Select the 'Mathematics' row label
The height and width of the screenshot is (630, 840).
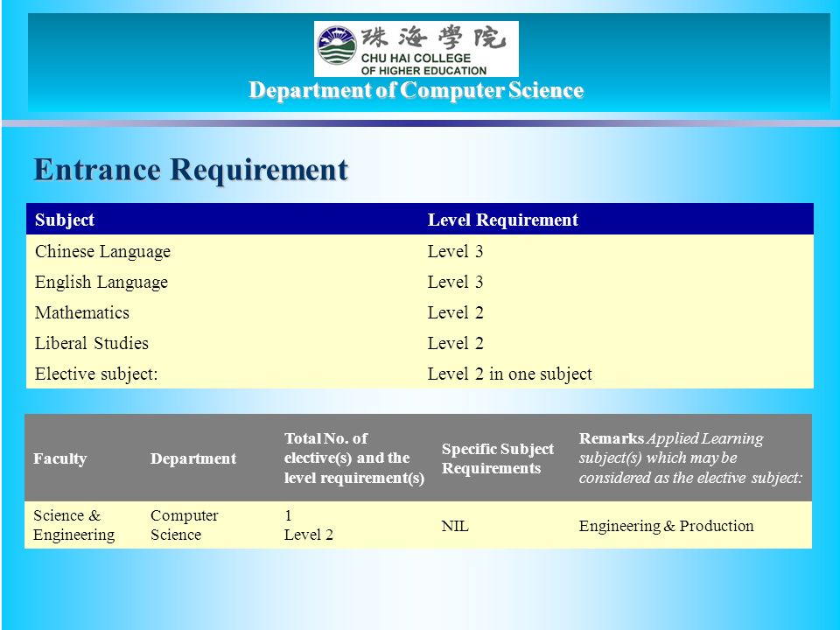[x=82, y=312]
